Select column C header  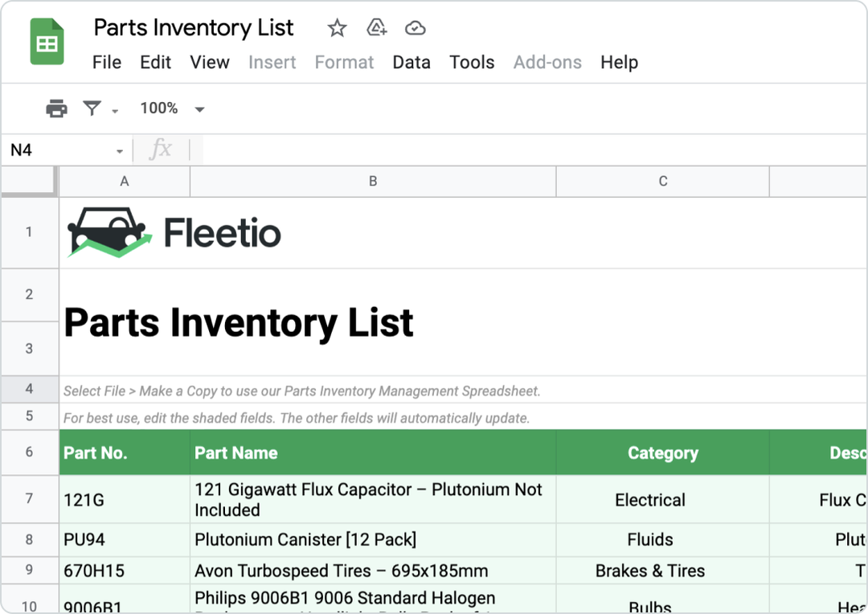(662, 182)
